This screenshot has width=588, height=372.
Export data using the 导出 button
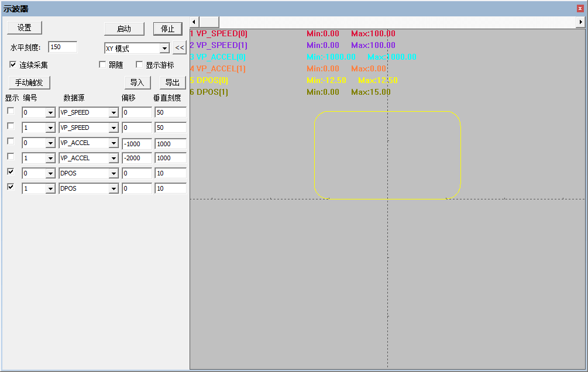173,82
